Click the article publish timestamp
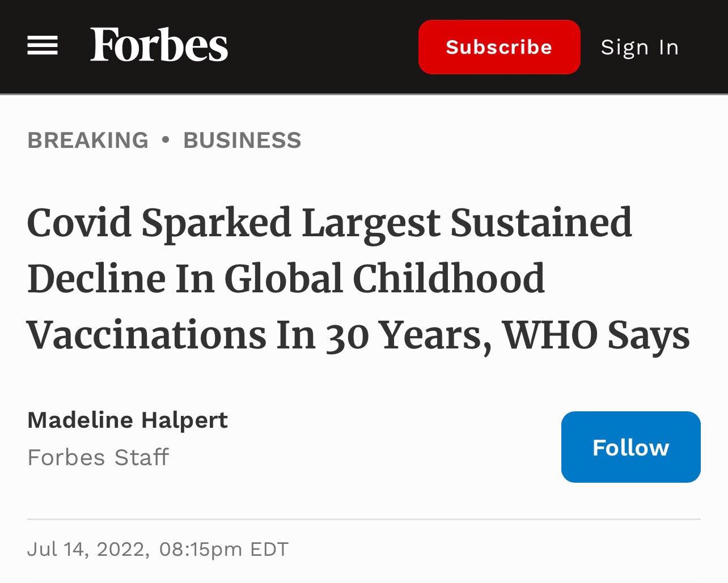The height and width of the screenshot is (583, 728). [x=158, y=548]
